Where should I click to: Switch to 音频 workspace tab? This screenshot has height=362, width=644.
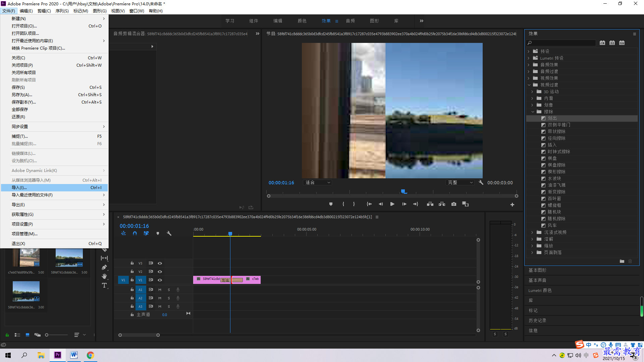(x=350, y=21)
